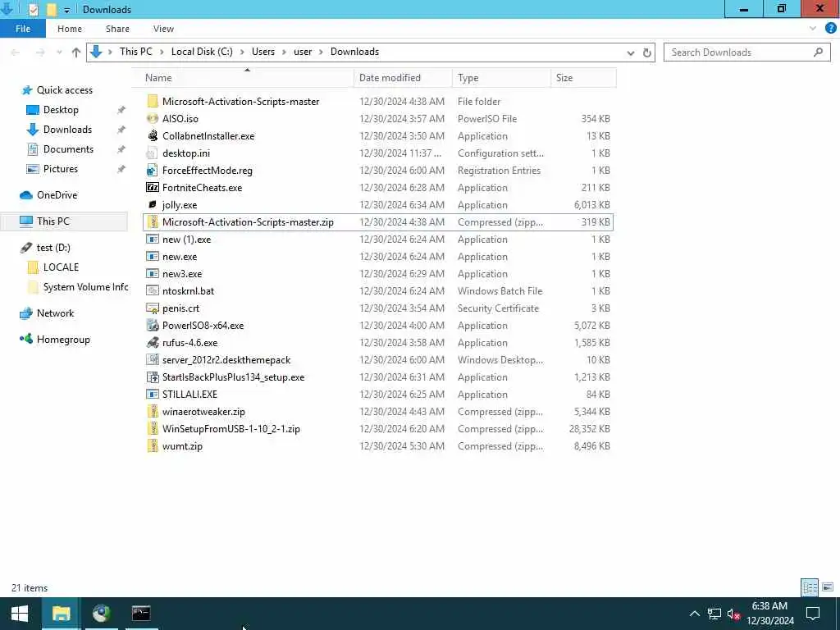The image size is (840, 630).
Task: Show hidden system tray icons
Action: point(694,614)
